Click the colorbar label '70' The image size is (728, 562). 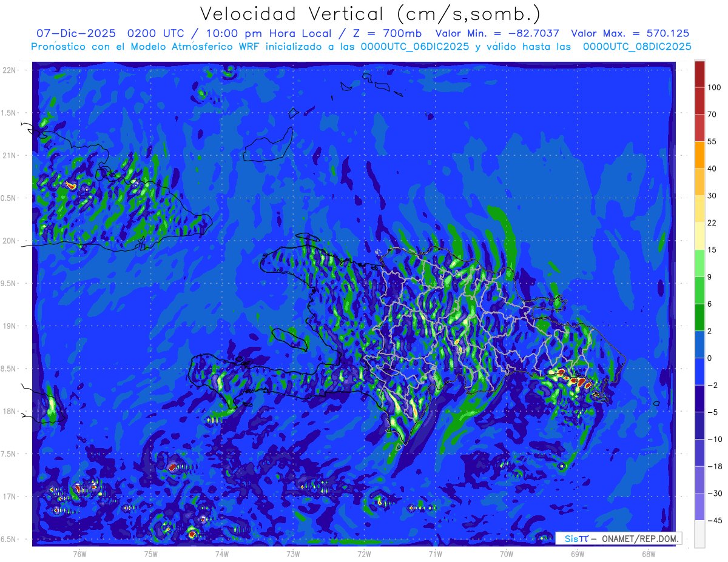coord(713,114)
